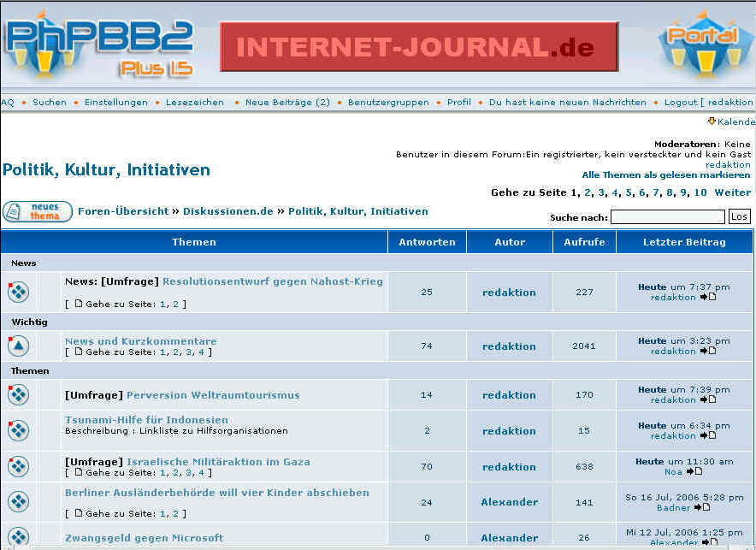Click latest post icon in Tsunami-Hilfe row
The height and width of the screenshot is (550, 756).
tap(708, 435)
